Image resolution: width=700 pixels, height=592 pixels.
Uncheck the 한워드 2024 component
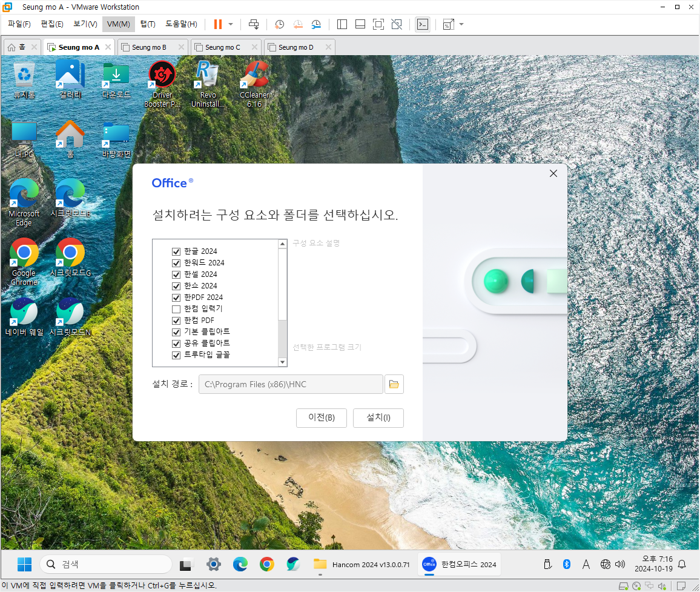tap(176, 263)
